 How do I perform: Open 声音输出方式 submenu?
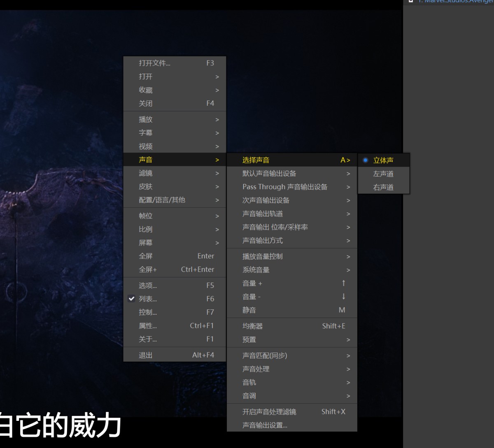292,241
